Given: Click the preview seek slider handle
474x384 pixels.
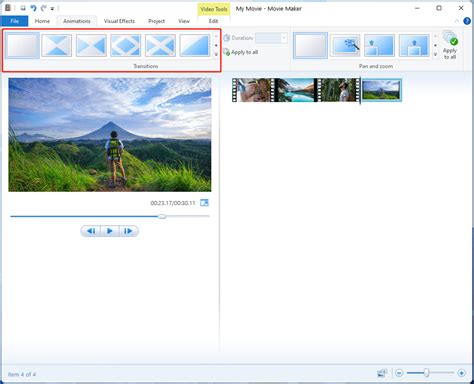Looking at the screenshot, I should point(162,216).
